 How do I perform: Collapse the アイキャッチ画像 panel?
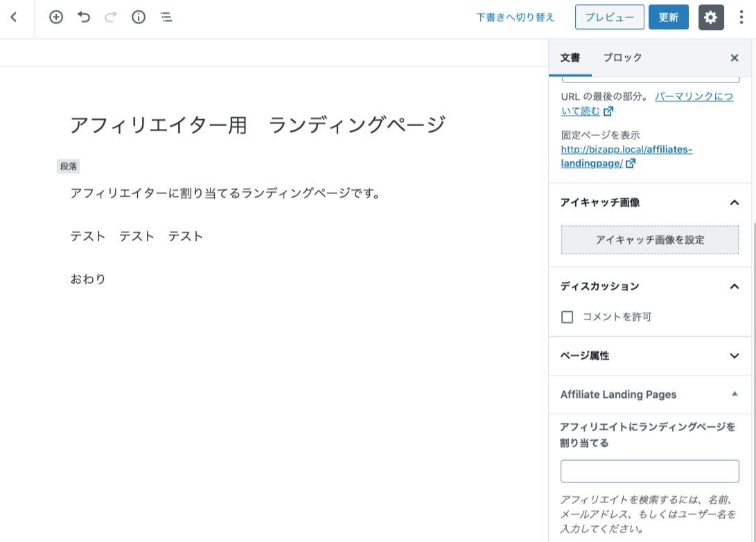click(x=649, y=202)
